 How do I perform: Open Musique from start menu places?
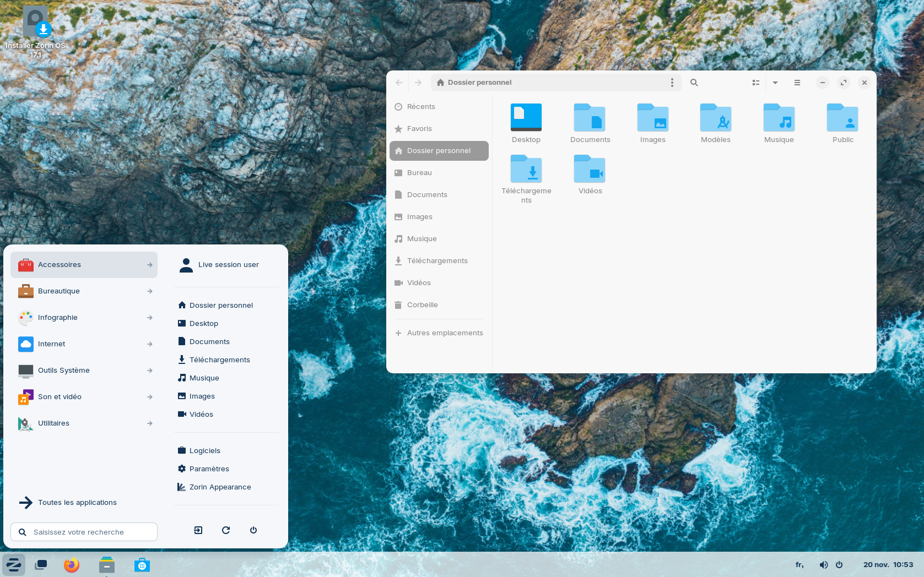226,378
